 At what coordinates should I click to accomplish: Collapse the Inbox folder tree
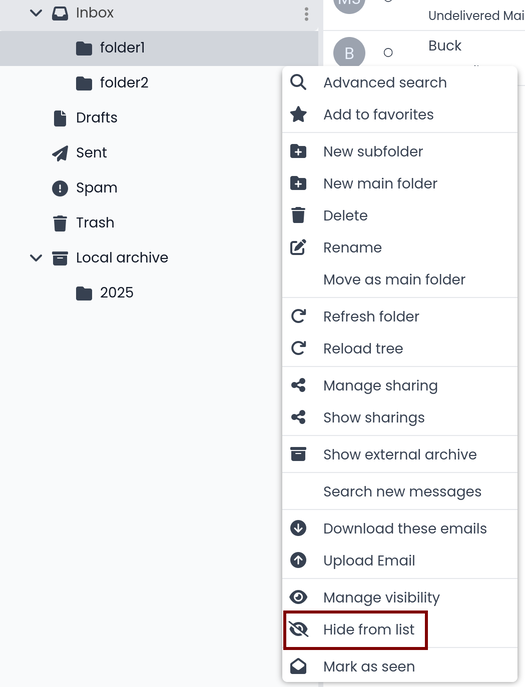[x=36, y=13]
